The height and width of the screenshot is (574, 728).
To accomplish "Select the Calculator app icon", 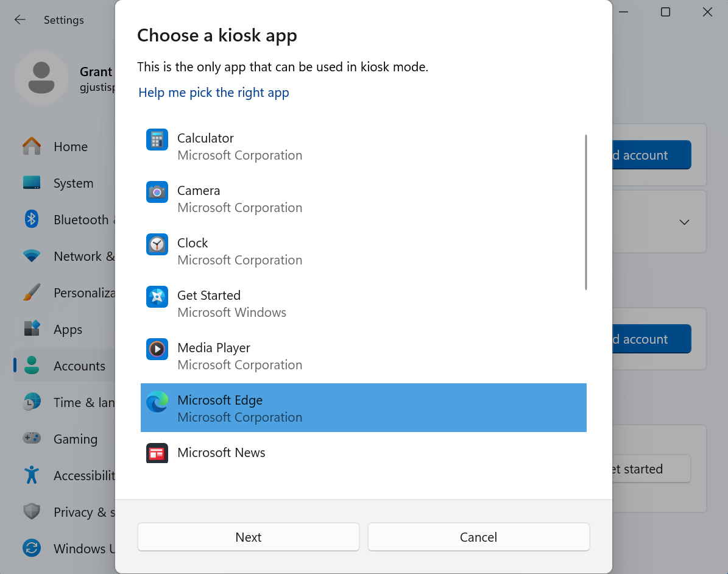I will tap(157, 140).
